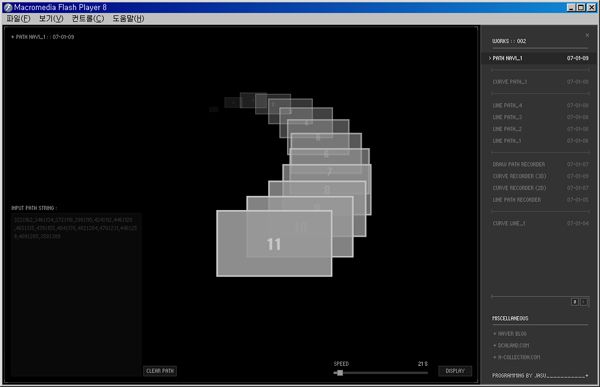Click the dim page 2 button in the works pager
600x387 pixels.
pyautogui.click(x=584, y=302)
